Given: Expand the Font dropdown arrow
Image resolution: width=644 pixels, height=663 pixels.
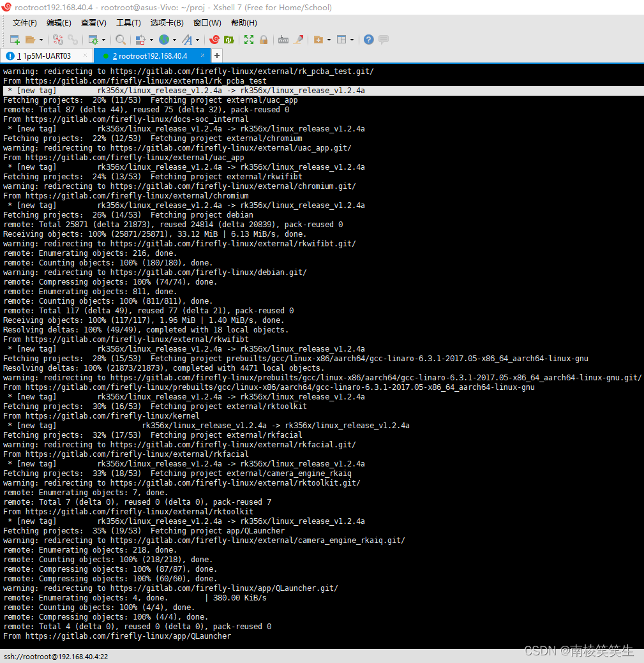Looking at the screenshot, I should coord(197,40).
